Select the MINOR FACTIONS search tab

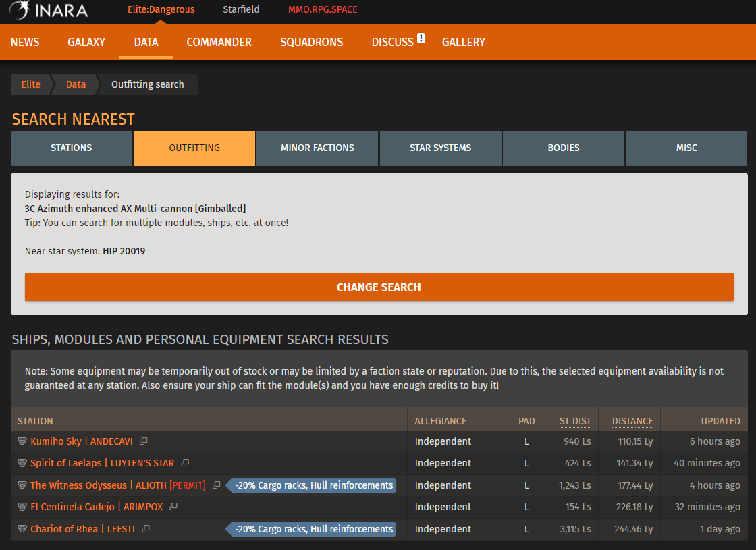[317, 148]
